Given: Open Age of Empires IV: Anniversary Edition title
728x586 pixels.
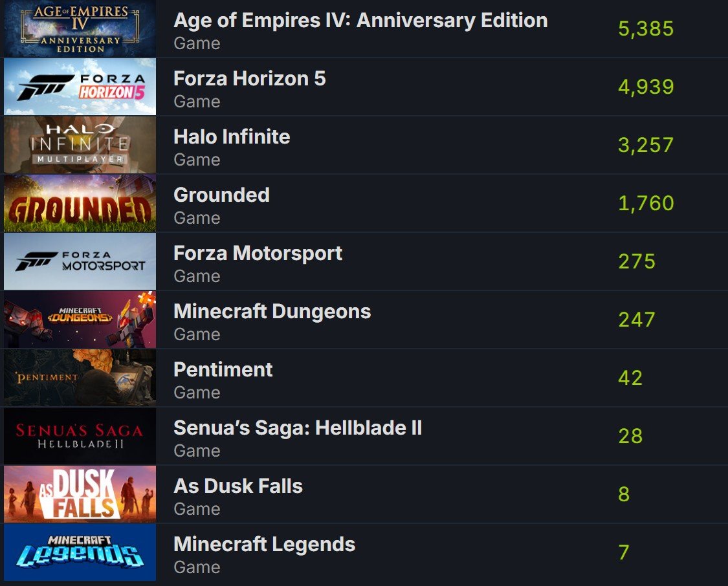Looking at the screenshot, I should click(360, 21).
